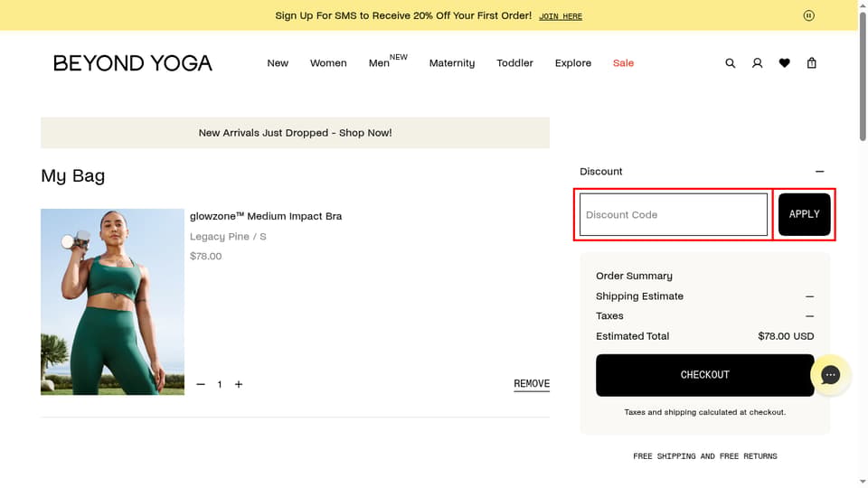Image resolution: width=868 pixels, height=488 pixels.
Task: Click the Estimated Total amount $78.00 USD
Action: [x=786, y=336]
